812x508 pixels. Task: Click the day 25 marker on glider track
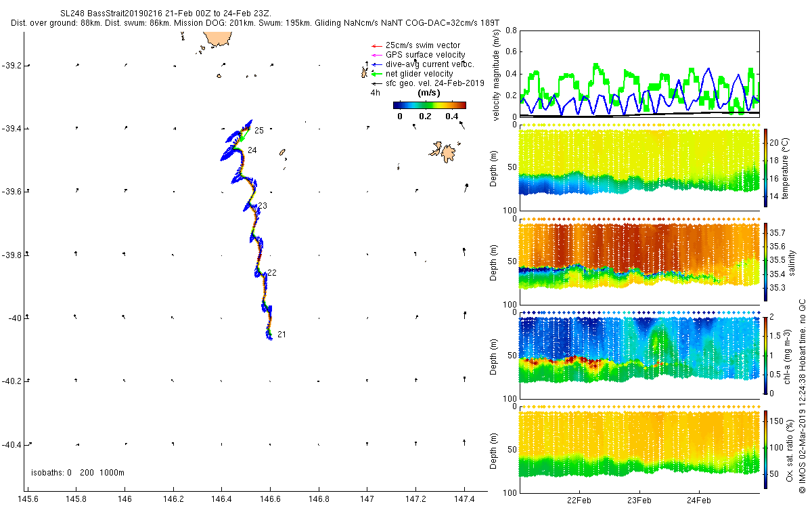click(x=259, y=130)
